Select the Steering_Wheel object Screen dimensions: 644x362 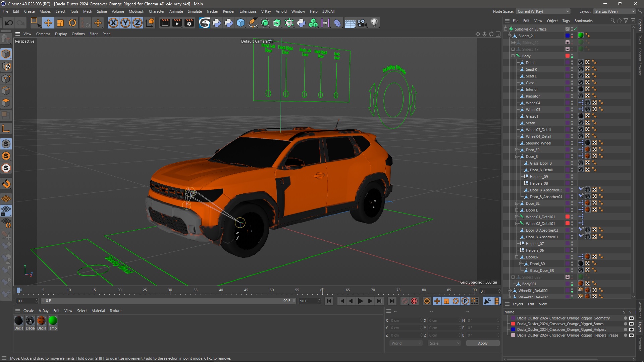pyautogui.click(x=538, y=143)
